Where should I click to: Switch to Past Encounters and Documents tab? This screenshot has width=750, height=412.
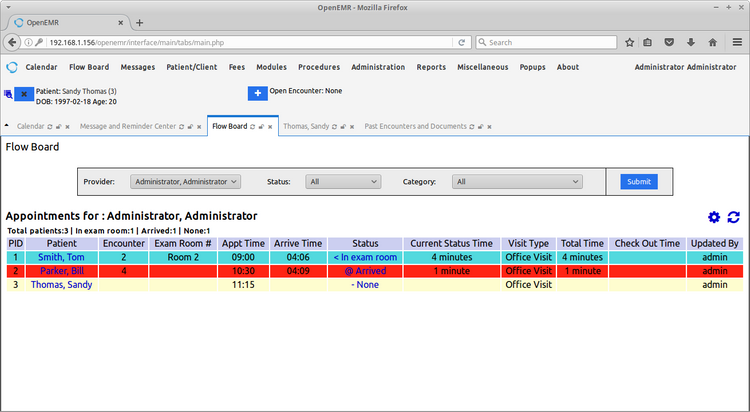415,126
